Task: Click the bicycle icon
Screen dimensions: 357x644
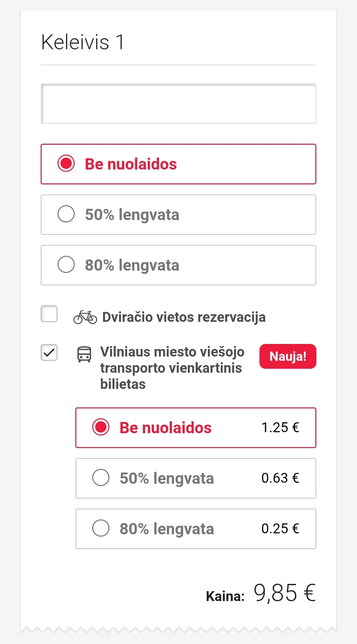Action: [85, 317]
